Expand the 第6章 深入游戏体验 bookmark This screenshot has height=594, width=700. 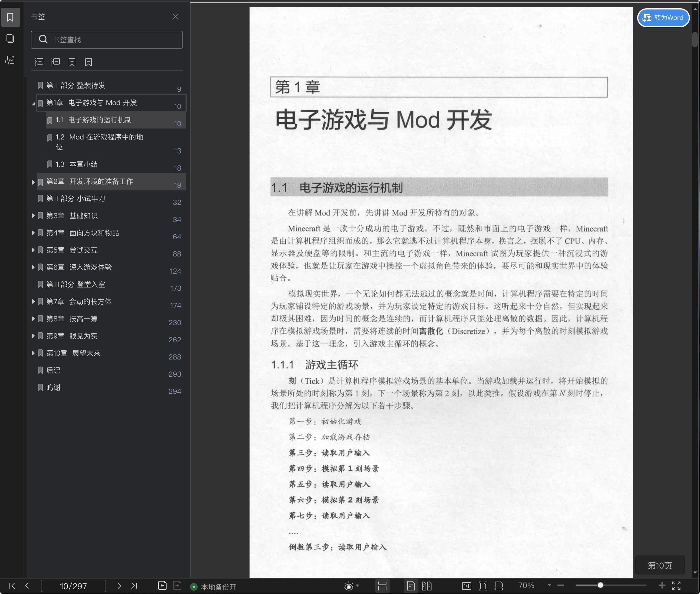33,267
